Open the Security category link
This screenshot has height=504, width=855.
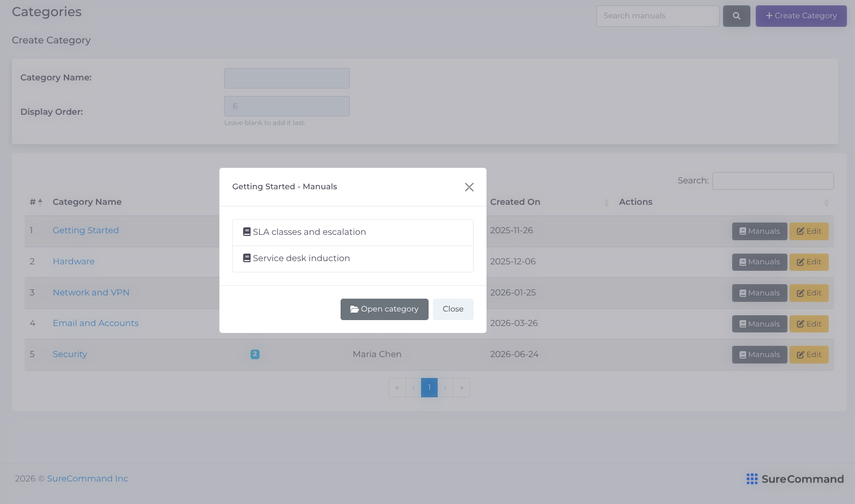70,354
